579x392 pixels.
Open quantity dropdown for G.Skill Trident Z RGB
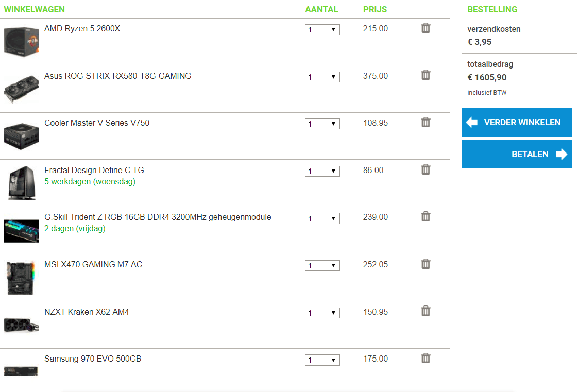(322, 218)
